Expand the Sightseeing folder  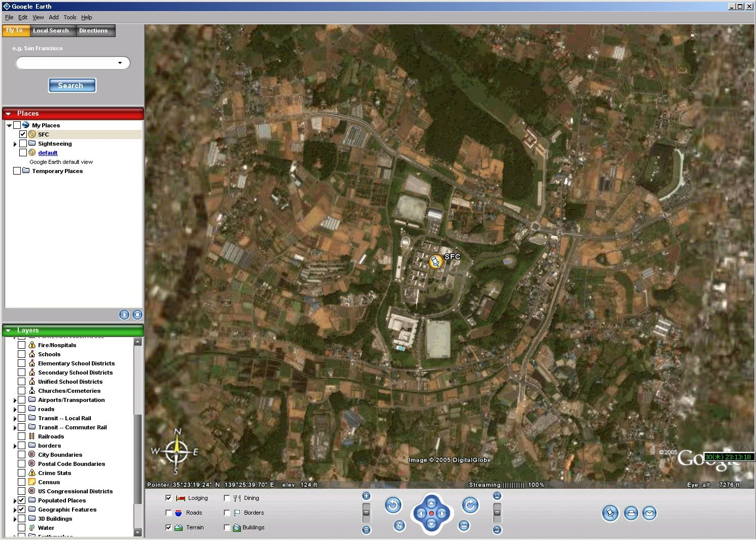pos(15,144)
